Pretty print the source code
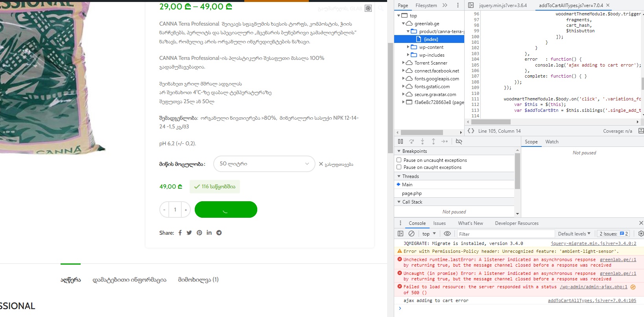This screenshot has width=644, height=317. coord(471,131)
